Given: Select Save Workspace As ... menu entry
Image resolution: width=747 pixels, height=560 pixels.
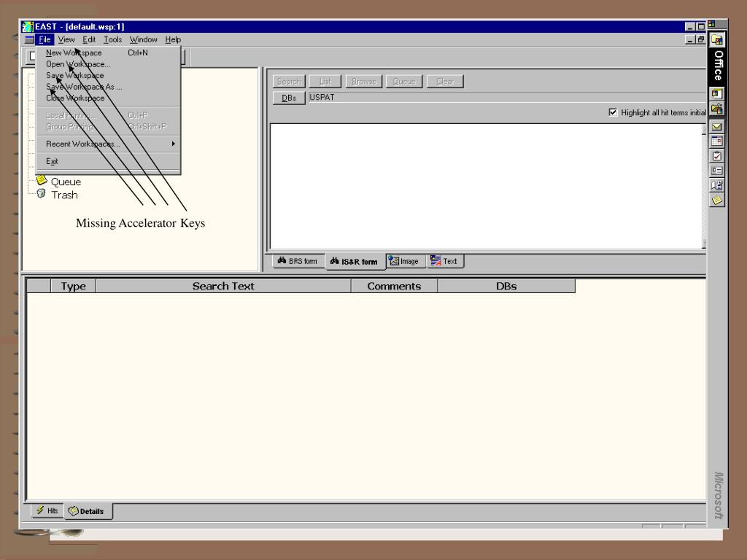Looking at the screenshot, I should tap(108, 87).
